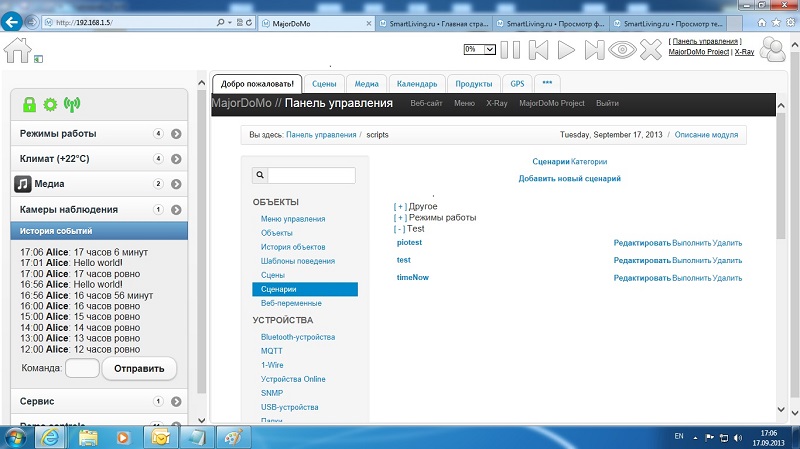Switch to the Календарь tab
Screen dimensions: 800x449
414,84
